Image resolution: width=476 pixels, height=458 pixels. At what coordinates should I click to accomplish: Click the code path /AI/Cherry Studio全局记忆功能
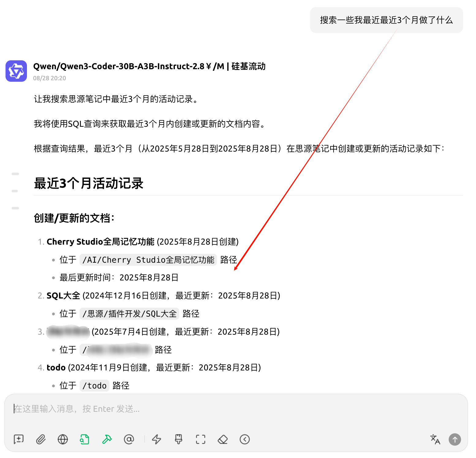point(148,260)
